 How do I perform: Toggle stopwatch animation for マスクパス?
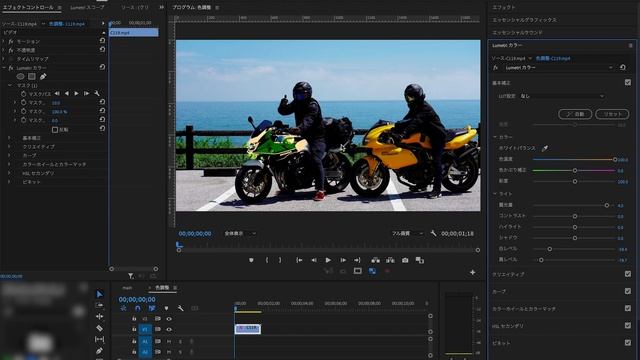click(24, 93)
